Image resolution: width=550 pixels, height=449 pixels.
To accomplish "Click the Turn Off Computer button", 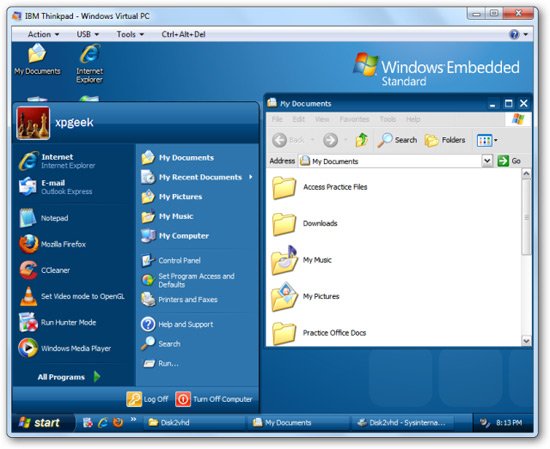I will click(214, 399).
